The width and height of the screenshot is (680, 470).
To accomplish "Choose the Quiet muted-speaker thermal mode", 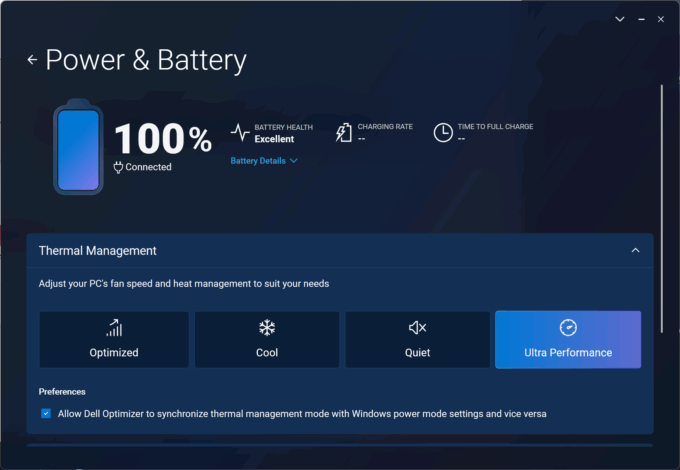I will click(417, 339).
